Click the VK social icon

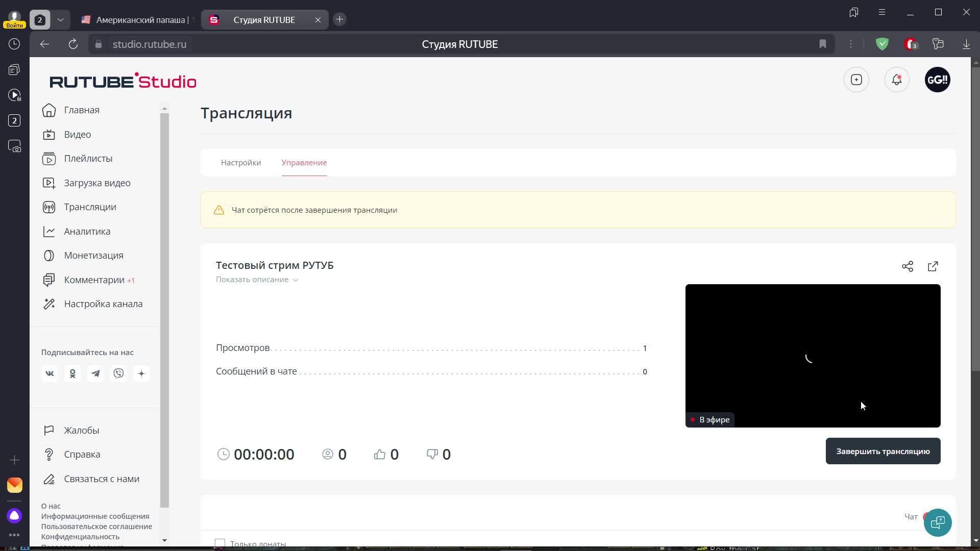pyautogui.click(x=50, y=373)
